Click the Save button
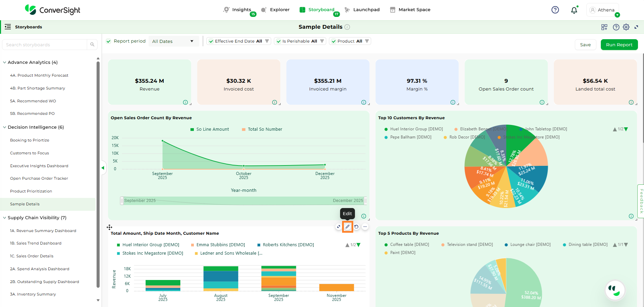Screen dimensions: 644x307 pyautogui.click(x=585, y=45)
